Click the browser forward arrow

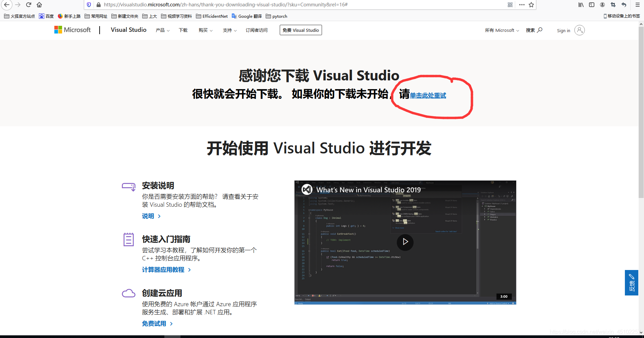[18, 5]
